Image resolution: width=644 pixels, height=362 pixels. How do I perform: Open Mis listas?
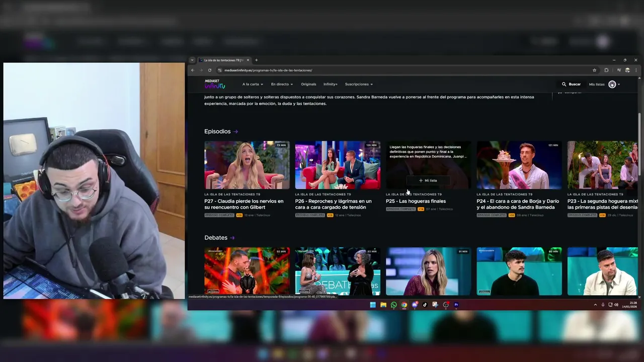pyautogui.click(x=597, y=84)
